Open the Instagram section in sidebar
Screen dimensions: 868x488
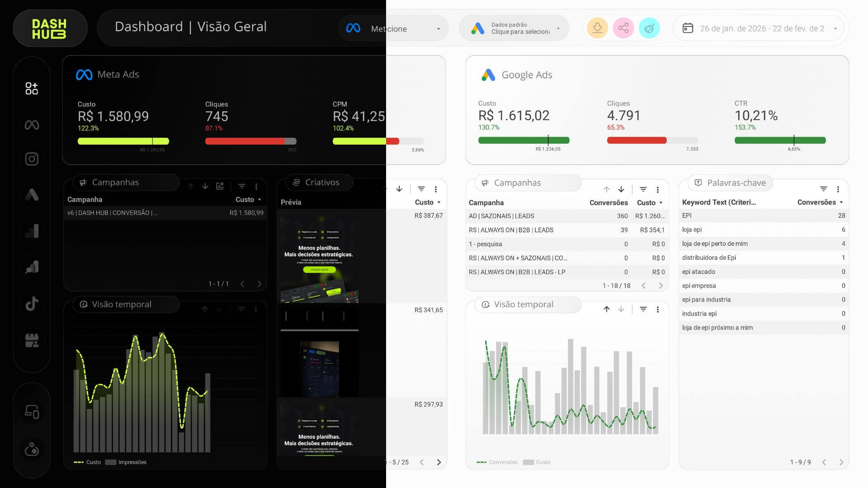pyautogui.click(x=32, y=159)
